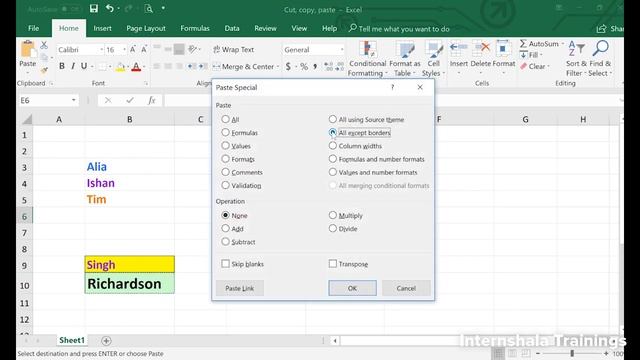Toggle Bold formatting
The height and width of the screenshot is (360, 640).
coord(62,66)
